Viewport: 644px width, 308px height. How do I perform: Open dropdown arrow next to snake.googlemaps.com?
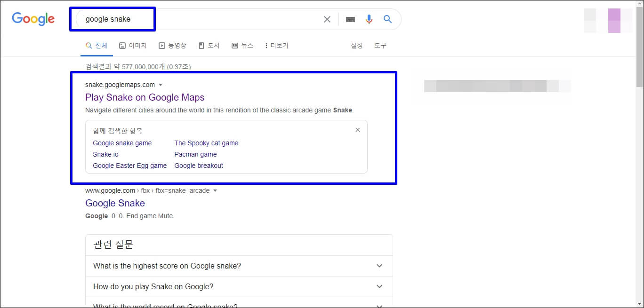tap(161, 85)
